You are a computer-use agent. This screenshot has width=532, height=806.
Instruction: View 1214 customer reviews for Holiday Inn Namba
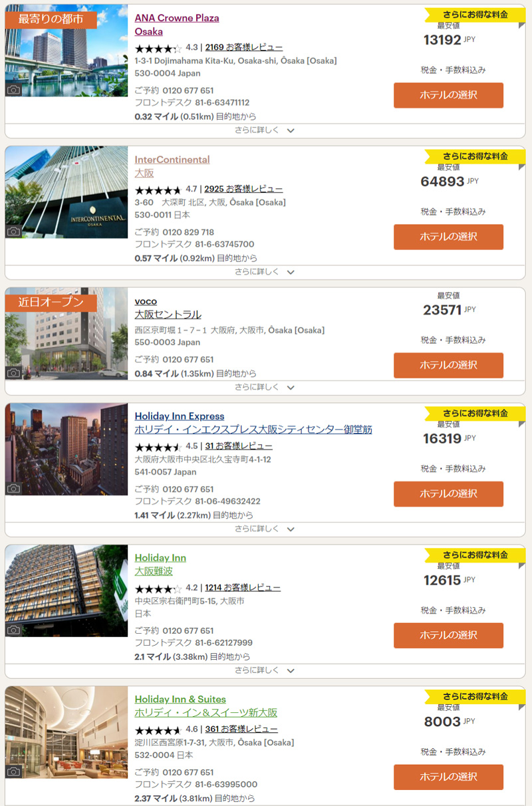pos(243,588)
